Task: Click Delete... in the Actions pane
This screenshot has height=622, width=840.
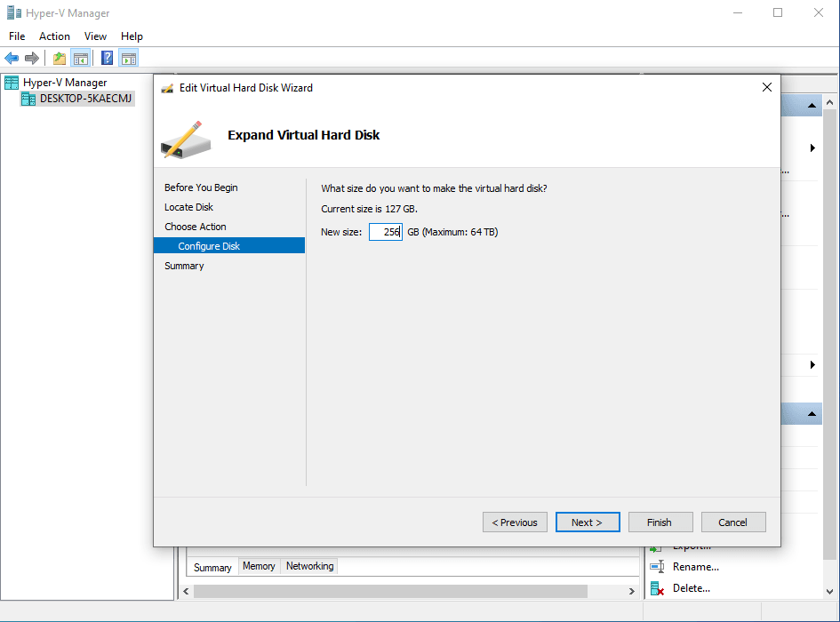Action: pos(692,588)
